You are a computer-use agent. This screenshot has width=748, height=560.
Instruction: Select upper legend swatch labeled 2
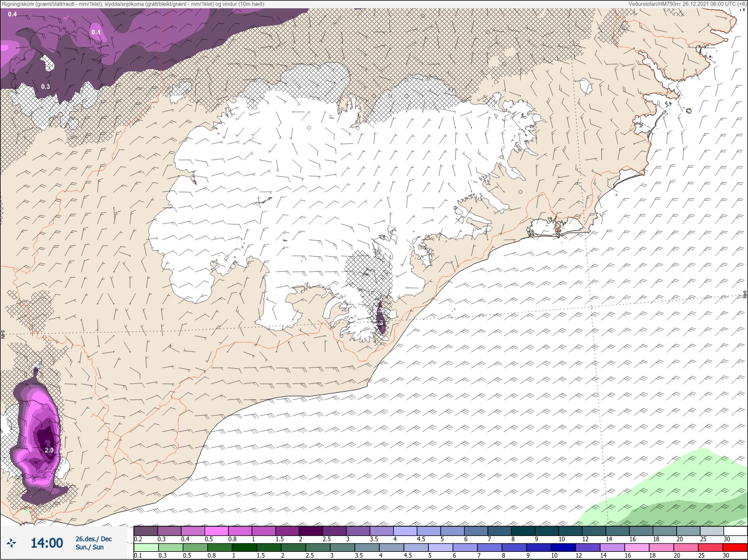311,531
